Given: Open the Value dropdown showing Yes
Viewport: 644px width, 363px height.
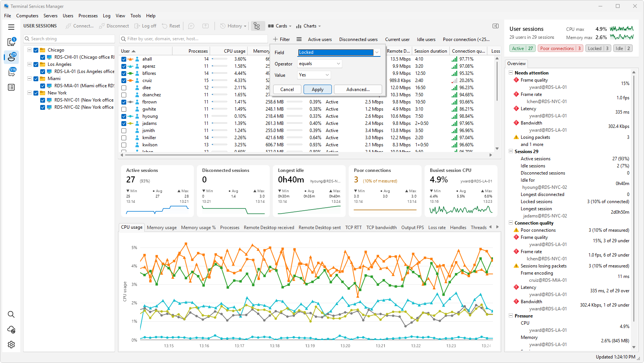Looking at the screenshot, I should coord(314,75).
